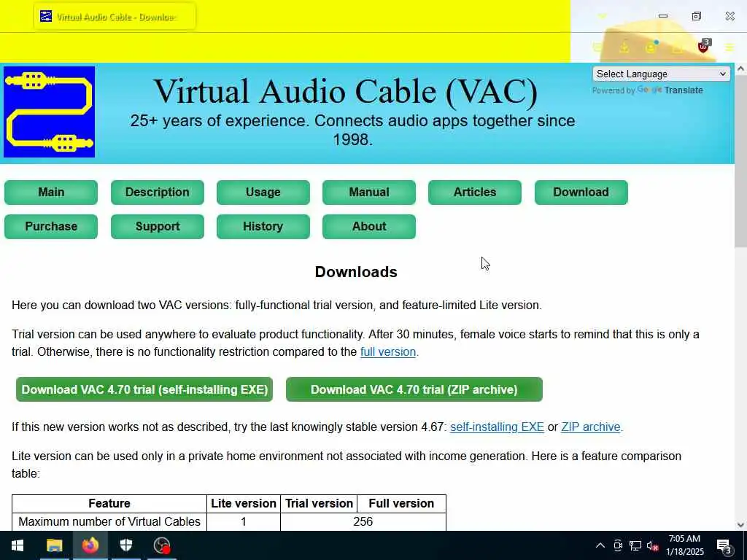Click the Trial version table header
Image resolution: width=747 pixels, height=560 pixels.
[320, 503]
